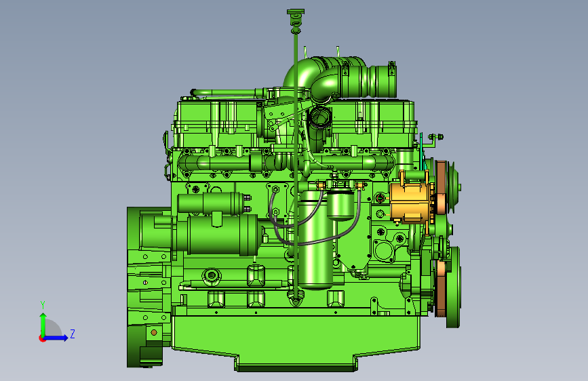Click the Y axis label
This screenshot has width=588, height=381.
43,305
